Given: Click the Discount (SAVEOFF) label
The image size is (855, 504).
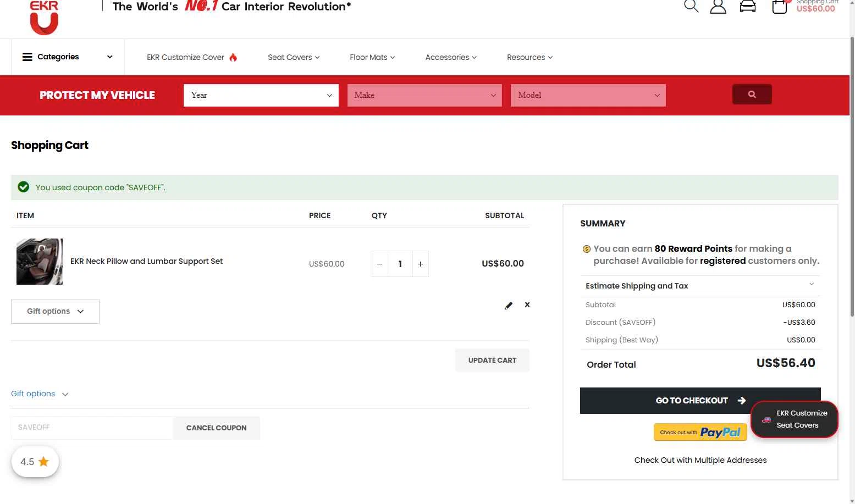Looking at the screenshot, I should pos(620,322).
